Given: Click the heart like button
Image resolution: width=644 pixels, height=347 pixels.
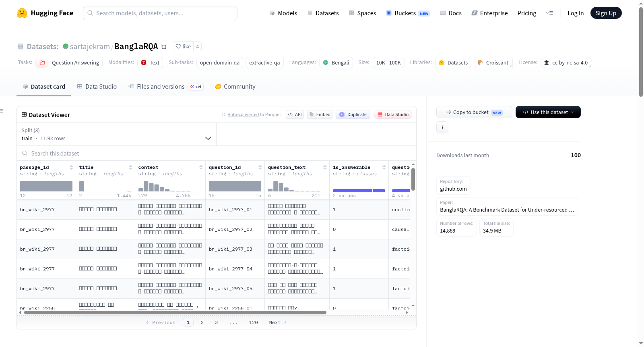Looking at the screenshot, I should (183, 46).
